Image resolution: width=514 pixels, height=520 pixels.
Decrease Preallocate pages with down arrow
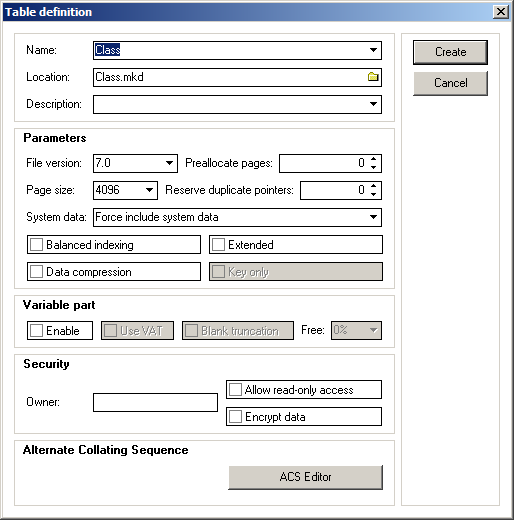click(x=374, y=167)
